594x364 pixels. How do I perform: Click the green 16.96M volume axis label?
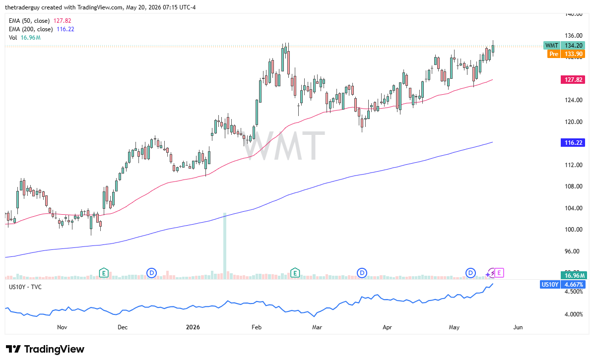574,275
